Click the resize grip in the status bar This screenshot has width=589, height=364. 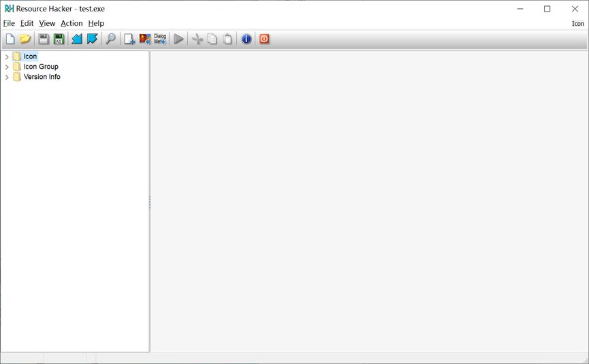pos(585,360)
